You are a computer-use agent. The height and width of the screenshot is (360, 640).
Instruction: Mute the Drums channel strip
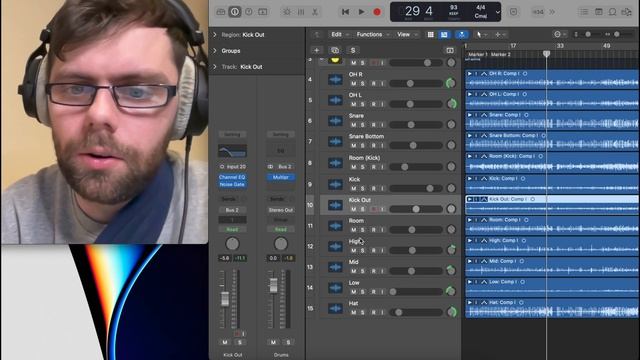point(273,342)
